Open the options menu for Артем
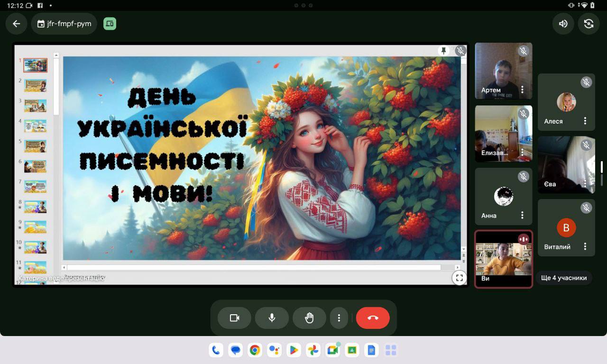 click(522, 90)
